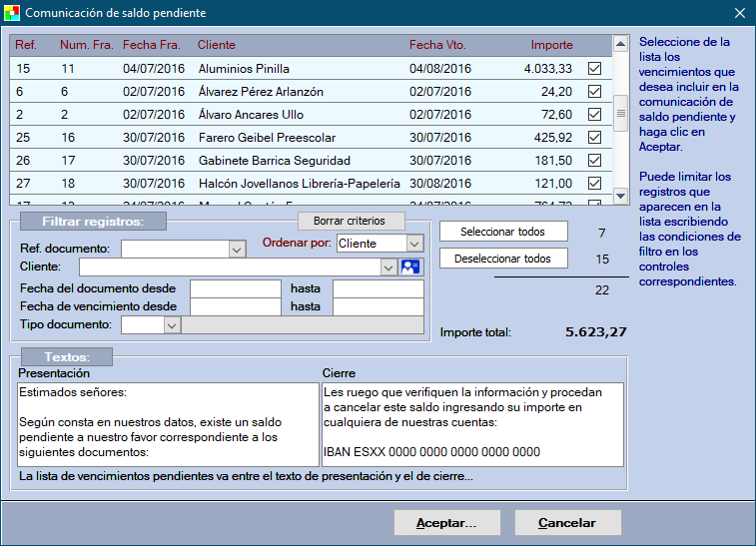Click the Borrar criterios button

[x=352, y=221]
